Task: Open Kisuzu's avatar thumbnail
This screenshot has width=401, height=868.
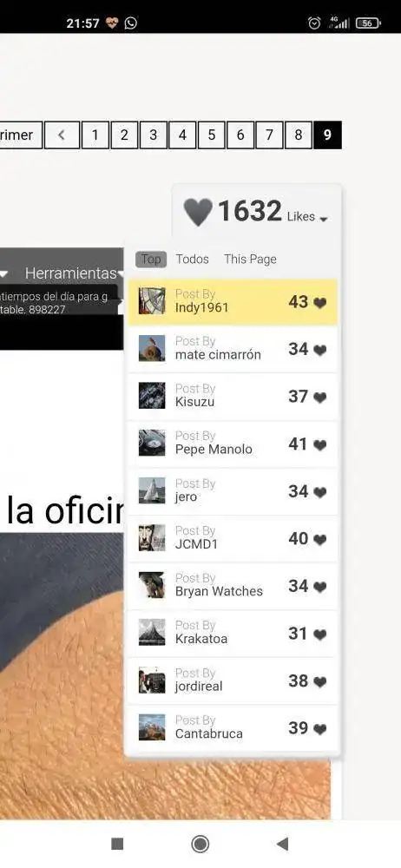Action: (152, 395)
